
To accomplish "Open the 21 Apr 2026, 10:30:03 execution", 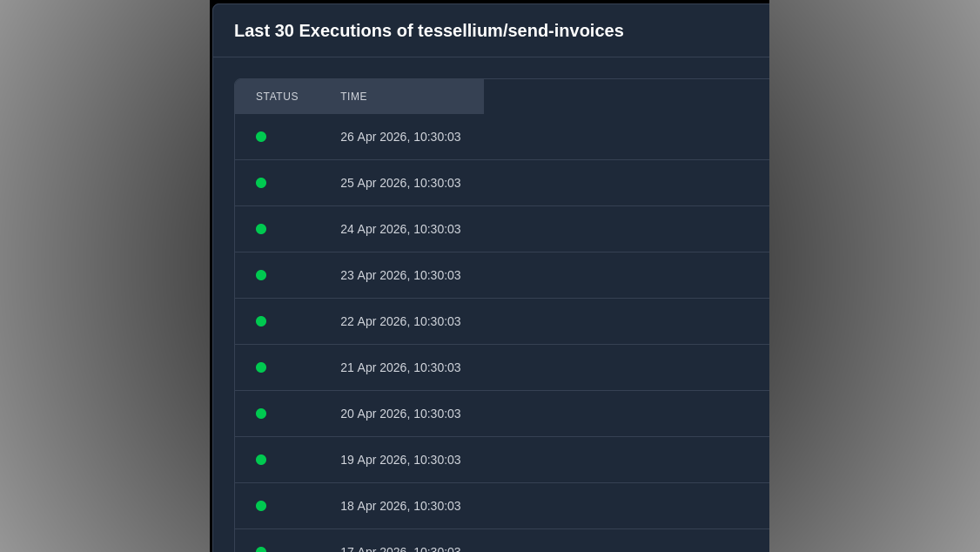I will (400, 367).
